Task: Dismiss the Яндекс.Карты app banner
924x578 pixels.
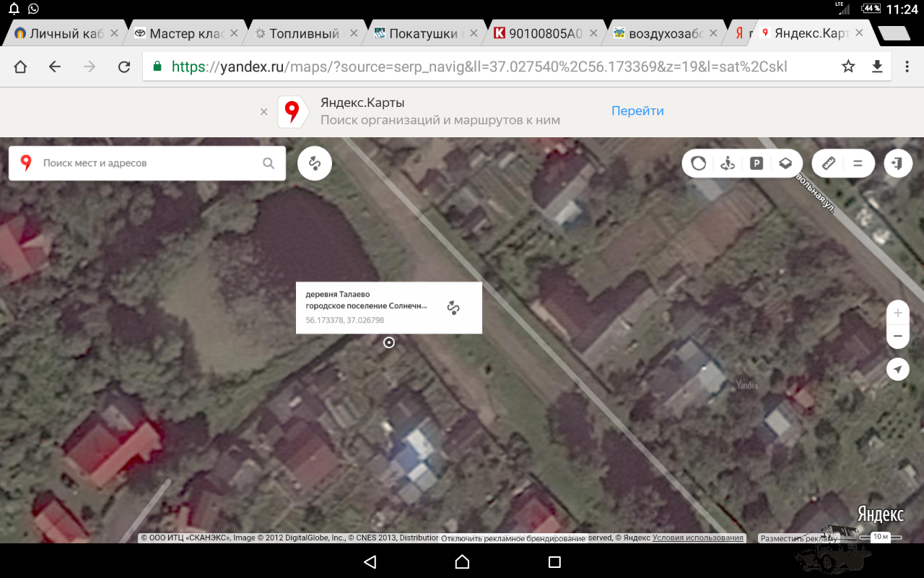Action: point(264,112)
